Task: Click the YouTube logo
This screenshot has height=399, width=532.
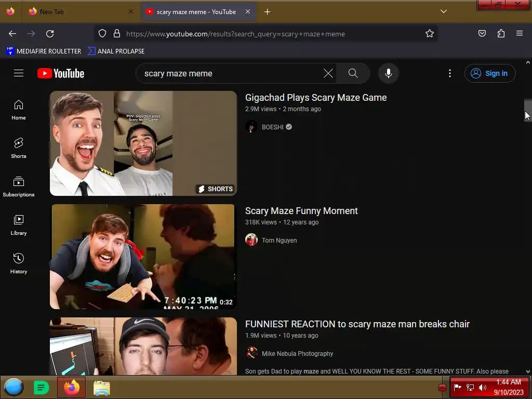Action: (x=61, y=73)
